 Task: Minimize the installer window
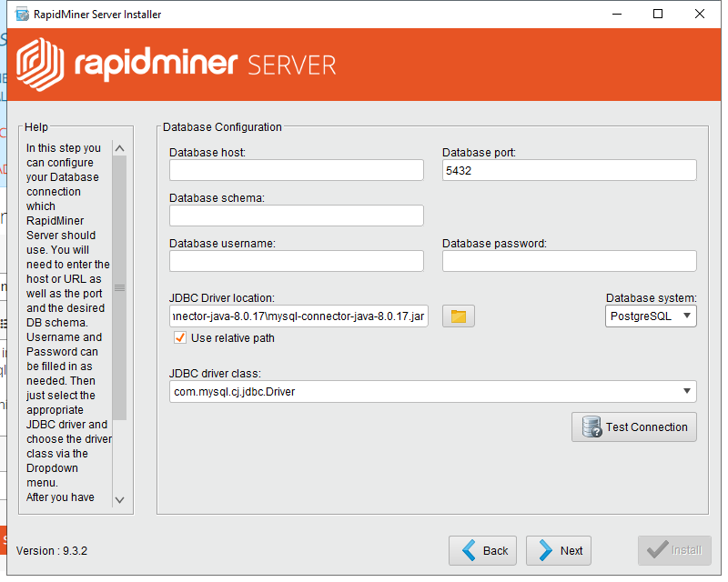[617, 14]
